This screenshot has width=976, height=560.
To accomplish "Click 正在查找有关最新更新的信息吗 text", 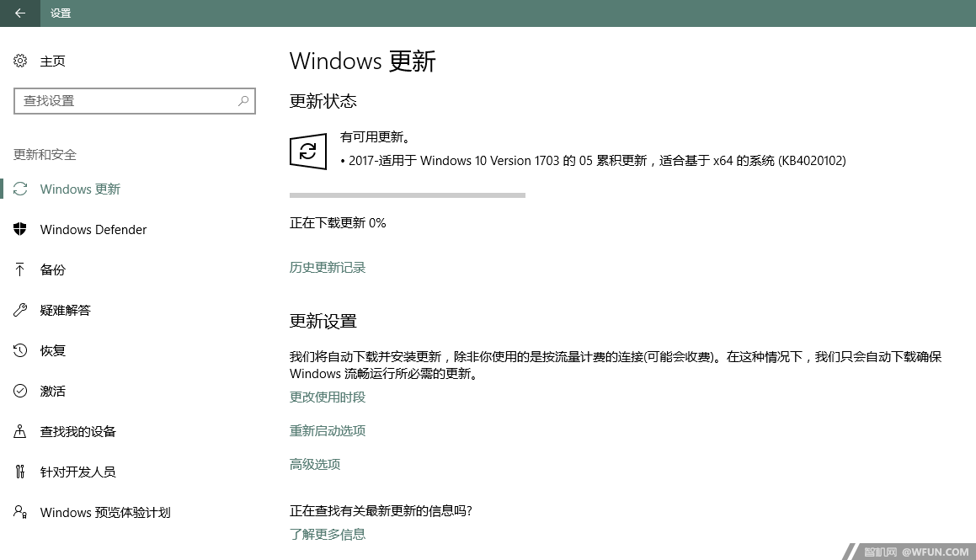I will coord(381,511).
